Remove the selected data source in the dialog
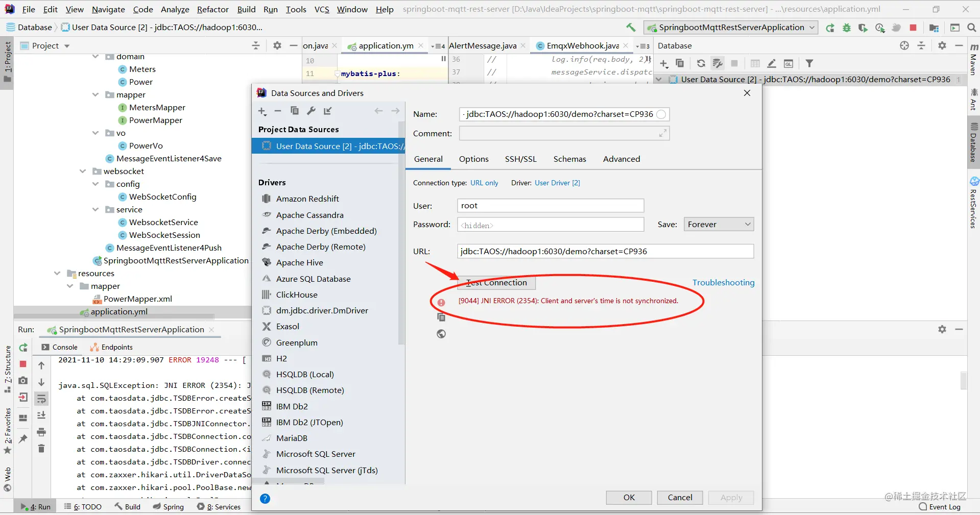Screen dimensions: 980x515 pyautogui.click(x=278, y=111)
